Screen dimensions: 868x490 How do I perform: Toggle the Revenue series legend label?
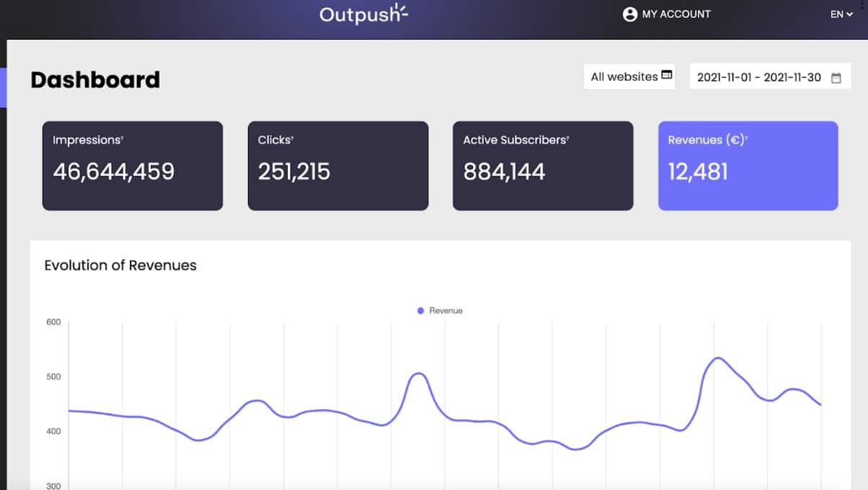446,310
